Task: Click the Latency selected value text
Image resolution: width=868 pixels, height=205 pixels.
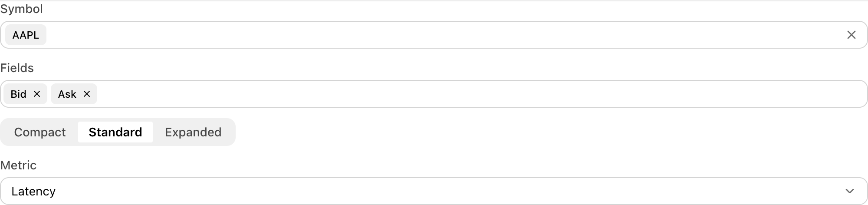Action: tap(33, 191)
